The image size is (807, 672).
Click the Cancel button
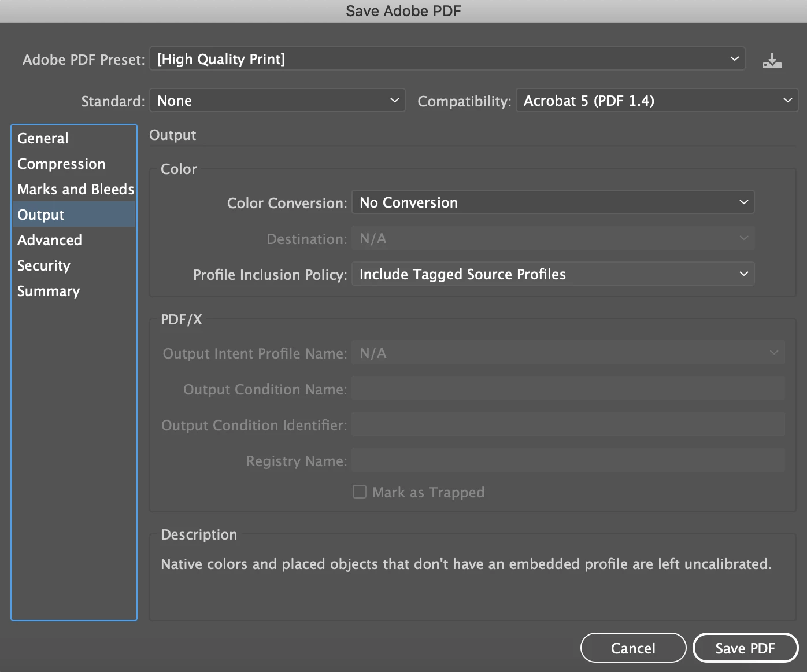pyautogui.click(x=633, y=648)
